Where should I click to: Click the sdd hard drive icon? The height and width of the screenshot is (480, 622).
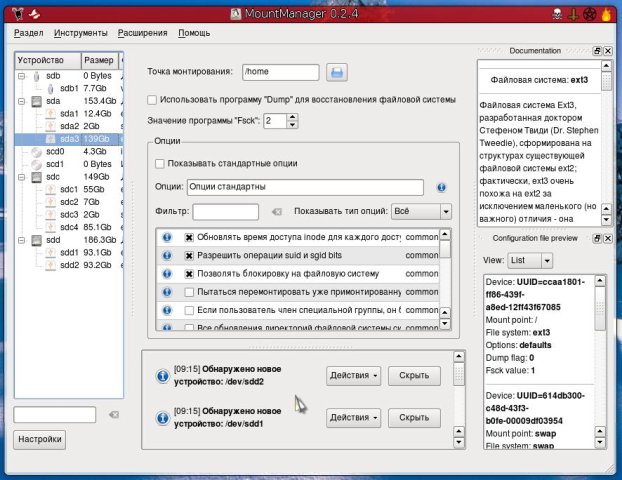(x=36, y=240)
